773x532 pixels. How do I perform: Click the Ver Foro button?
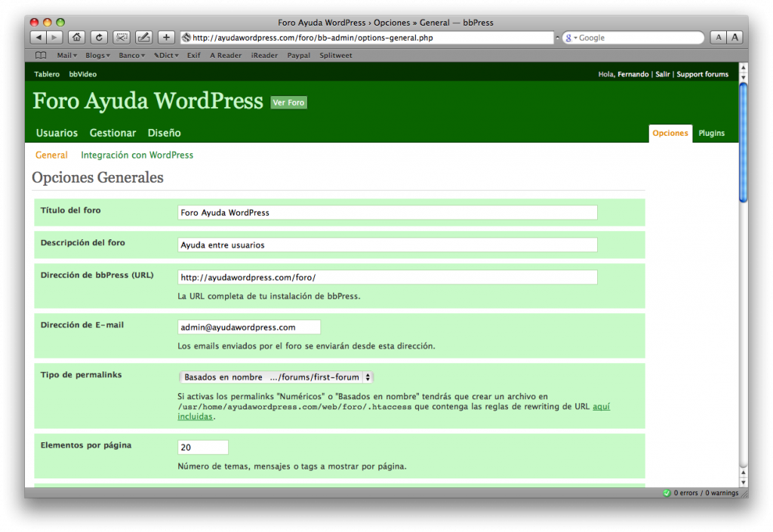(288, 102)
